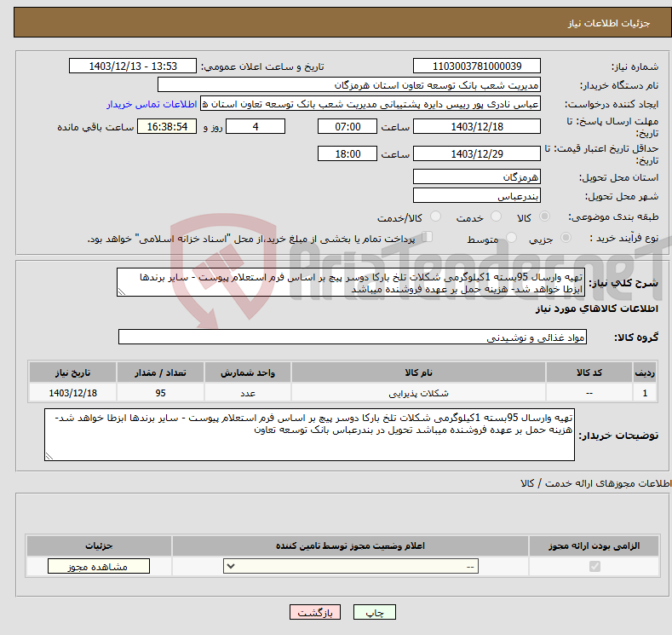Screen dimensions: 672x635
Task: Click the واحد شمارش column header
Action: click(248, 372)
